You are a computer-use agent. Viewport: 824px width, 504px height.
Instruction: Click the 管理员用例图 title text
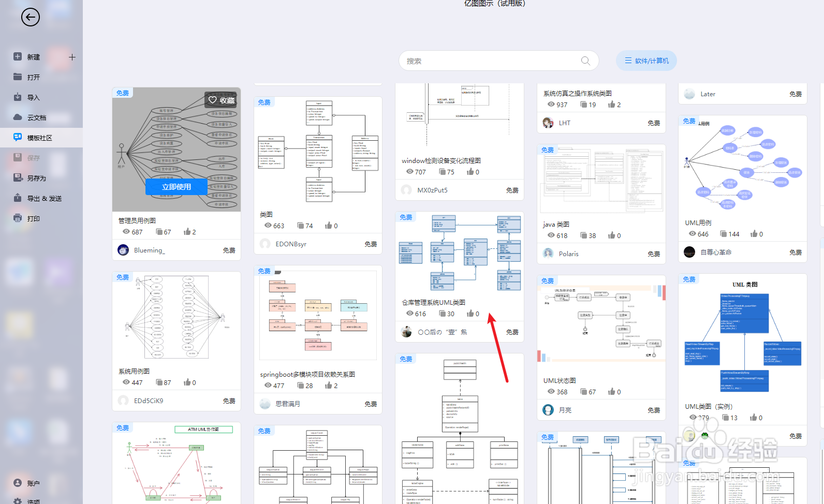pos(137,220)
